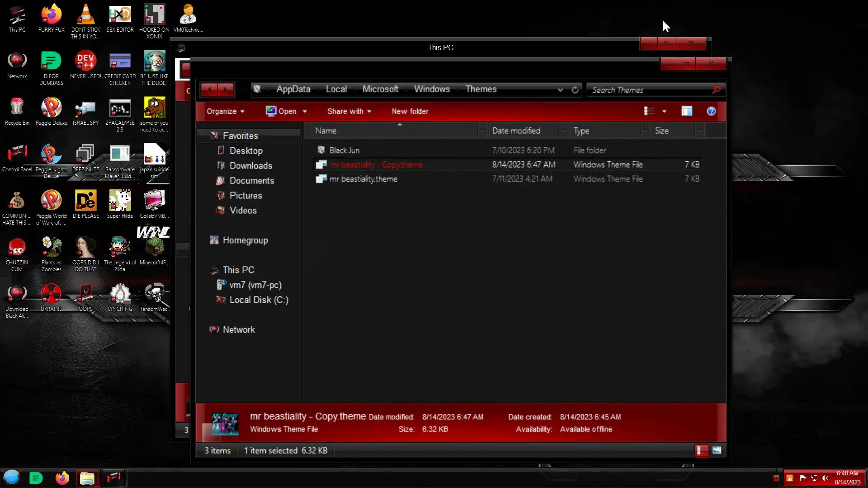Click the New folder button
Screen dimensions: 868x488
click(410, 111)
